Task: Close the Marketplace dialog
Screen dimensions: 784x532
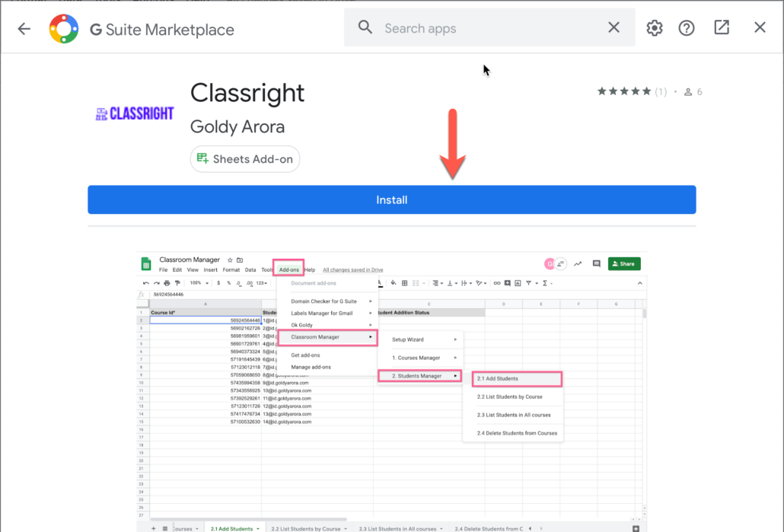Action: pos(760,27)
